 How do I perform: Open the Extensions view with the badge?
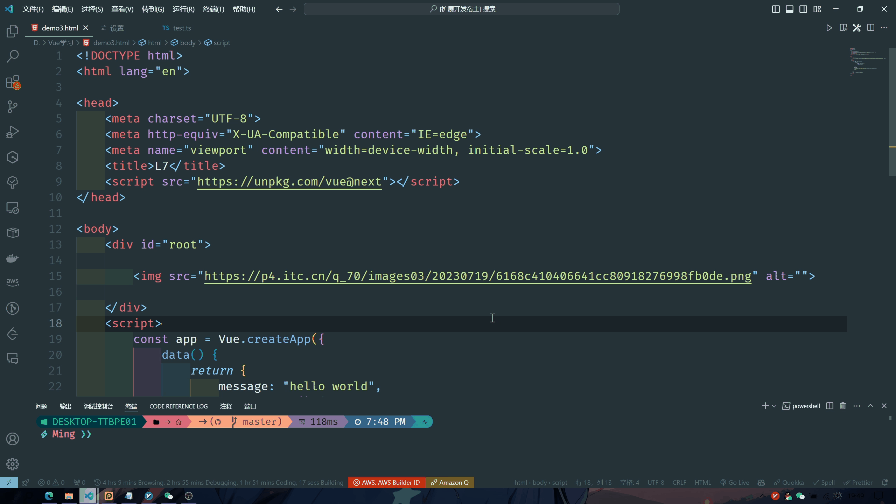click(x=13, y=82)
